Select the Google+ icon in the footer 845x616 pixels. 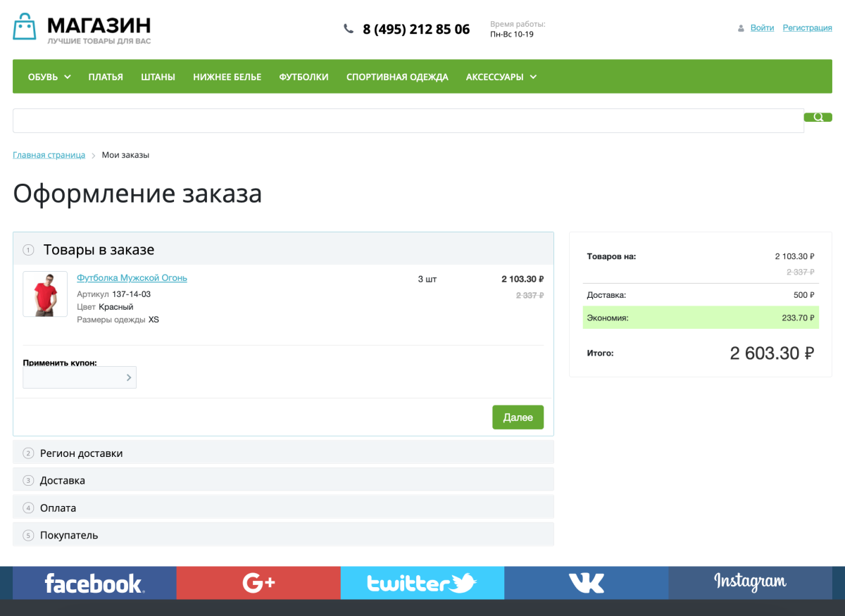click(258, 582)
